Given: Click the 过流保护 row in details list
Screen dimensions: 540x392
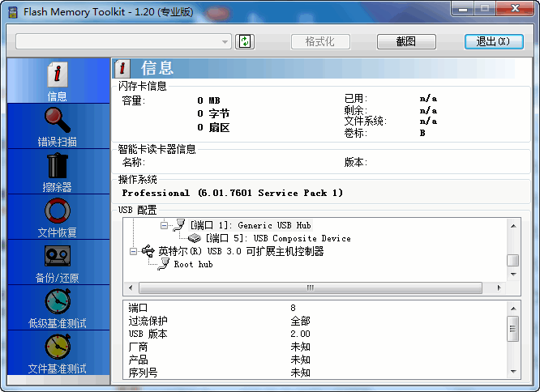Looking at the screenshot, I should pos(315,321).
